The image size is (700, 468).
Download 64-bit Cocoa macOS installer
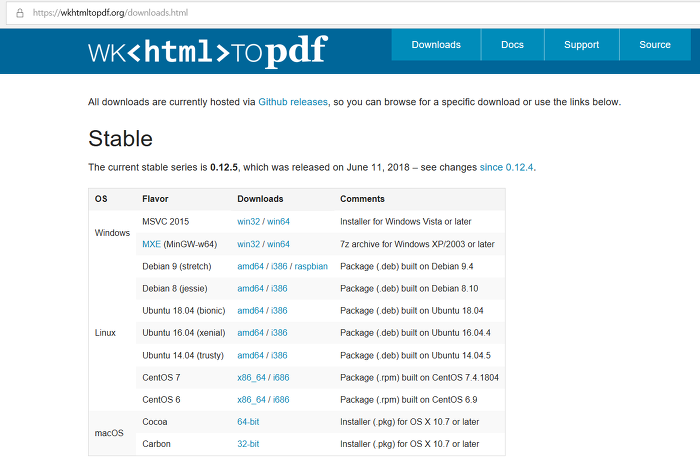[248, 422]
